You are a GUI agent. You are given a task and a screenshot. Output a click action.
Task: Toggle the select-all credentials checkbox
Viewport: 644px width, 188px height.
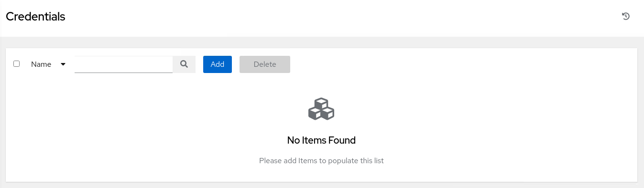point(17,63)
